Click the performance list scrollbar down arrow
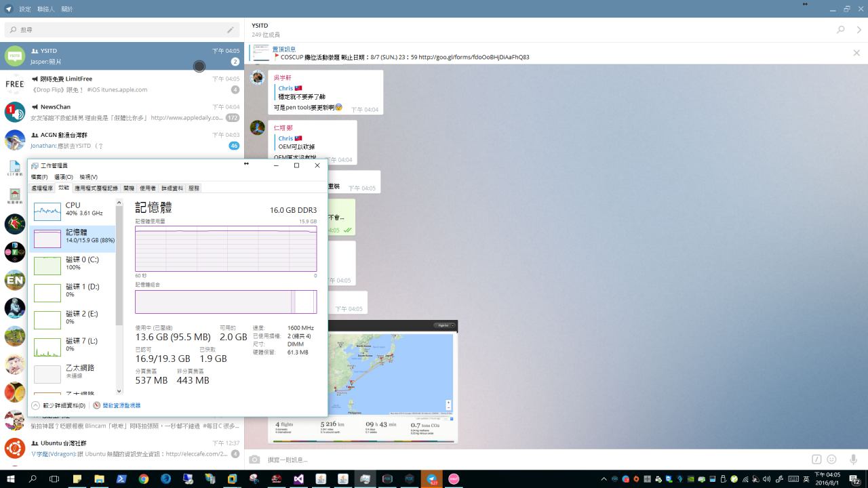This screenshot has width=868, height=488. click(119, 391)
